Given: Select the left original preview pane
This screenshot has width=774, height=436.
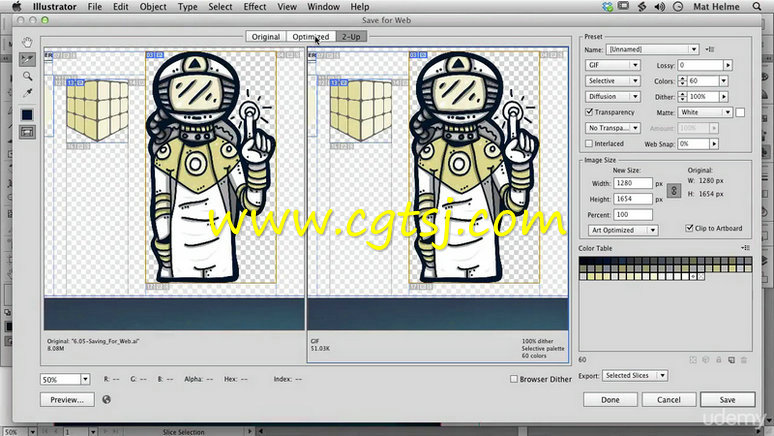Looking at the screenshot, I should [174, 188].
